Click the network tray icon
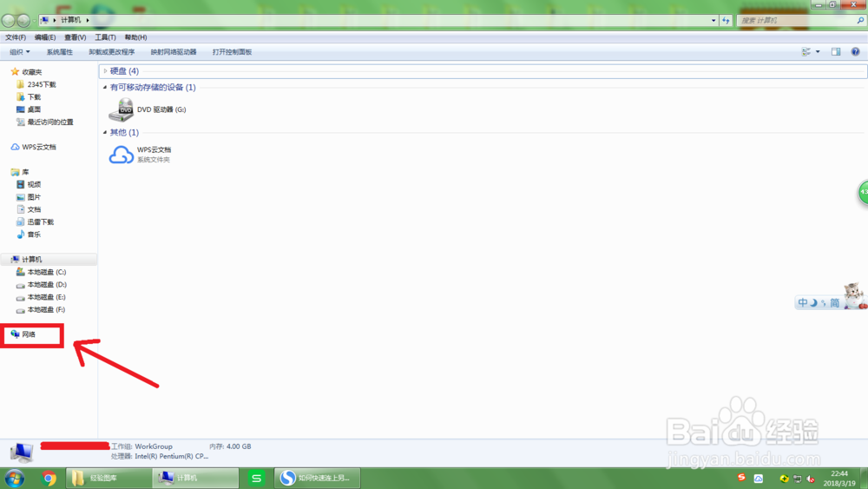This screenshot has height=489, width=868. (x=797, y=479)
